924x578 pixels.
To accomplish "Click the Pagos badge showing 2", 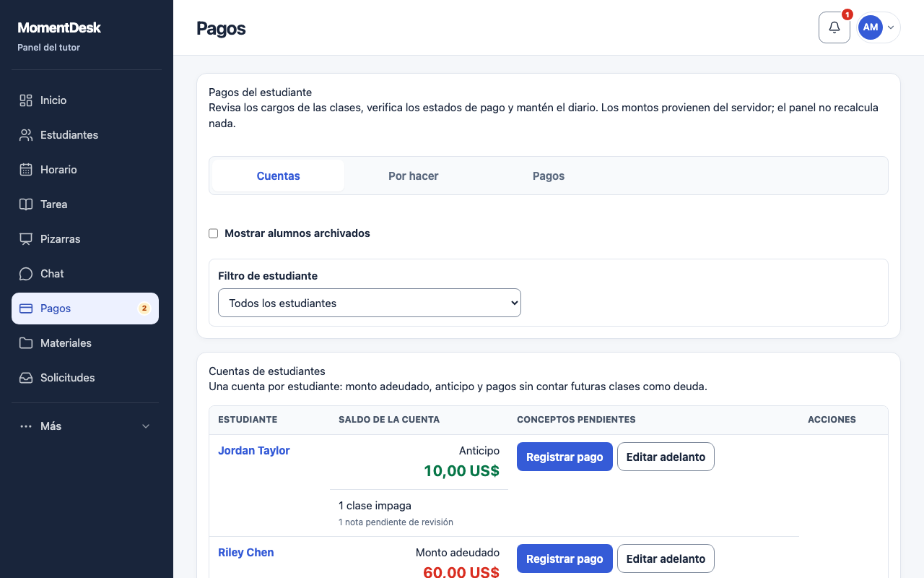I will (x=144, y=309).
